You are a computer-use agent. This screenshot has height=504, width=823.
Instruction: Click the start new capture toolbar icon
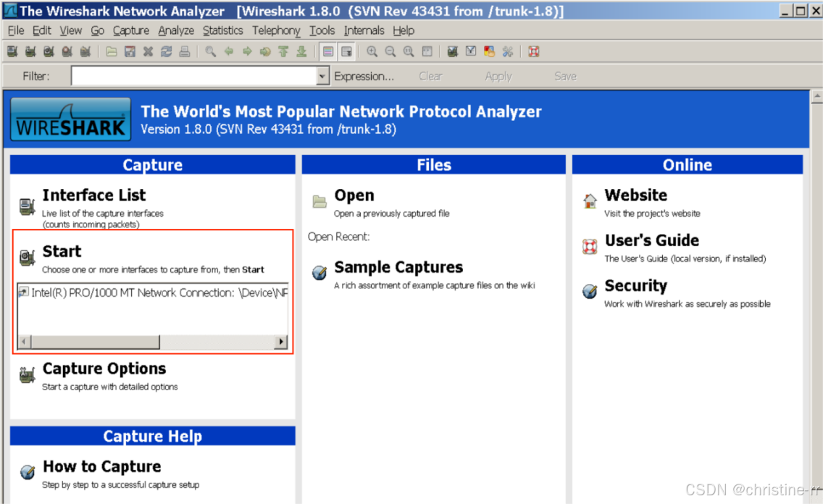[x=49, y=51]
